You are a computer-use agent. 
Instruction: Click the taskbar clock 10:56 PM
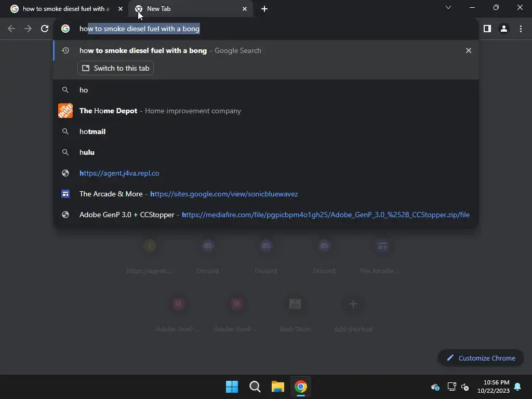[x=494, y=387]
